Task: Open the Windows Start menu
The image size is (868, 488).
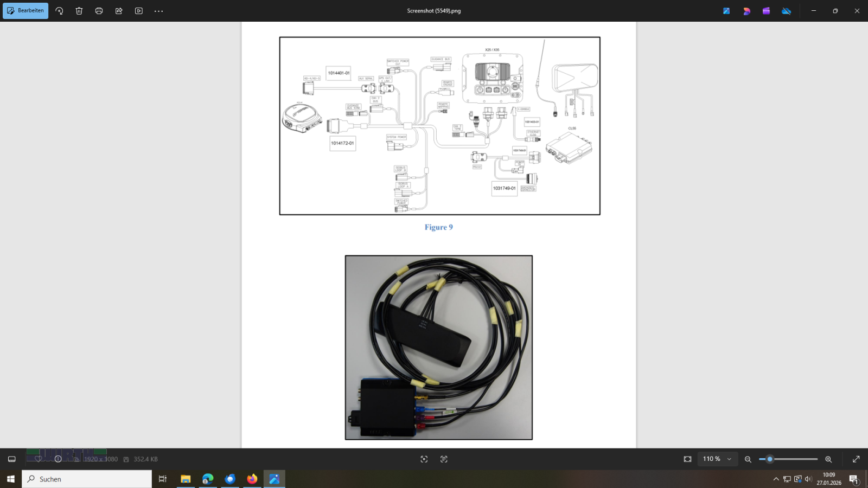Action: 10,479
